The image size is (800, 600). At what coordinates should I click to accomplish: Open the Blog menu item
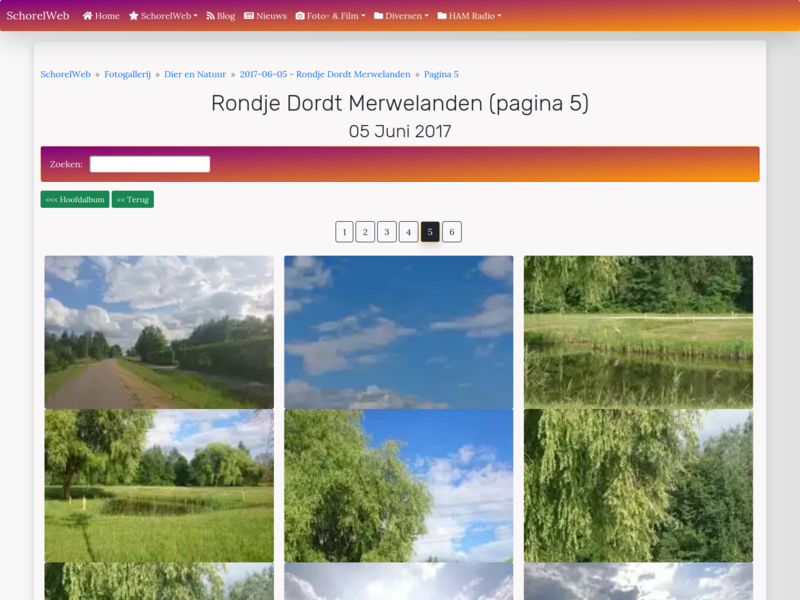(x=221, y=16)
